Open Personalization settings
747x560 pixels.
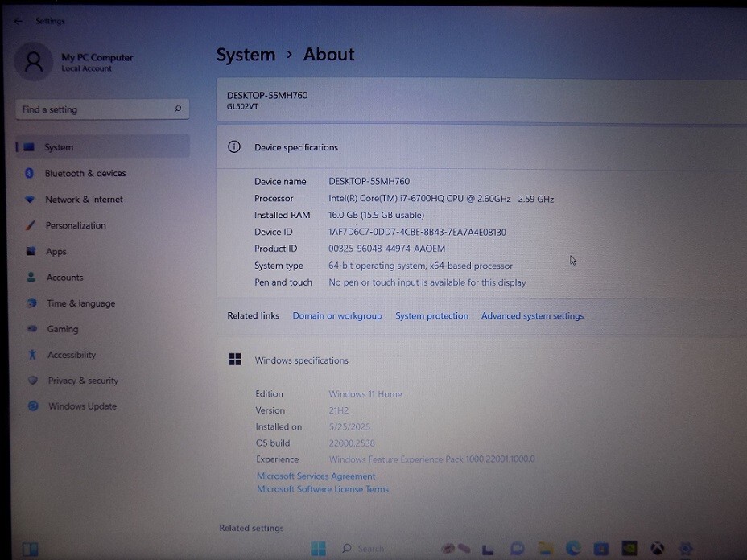click(76, 226)
